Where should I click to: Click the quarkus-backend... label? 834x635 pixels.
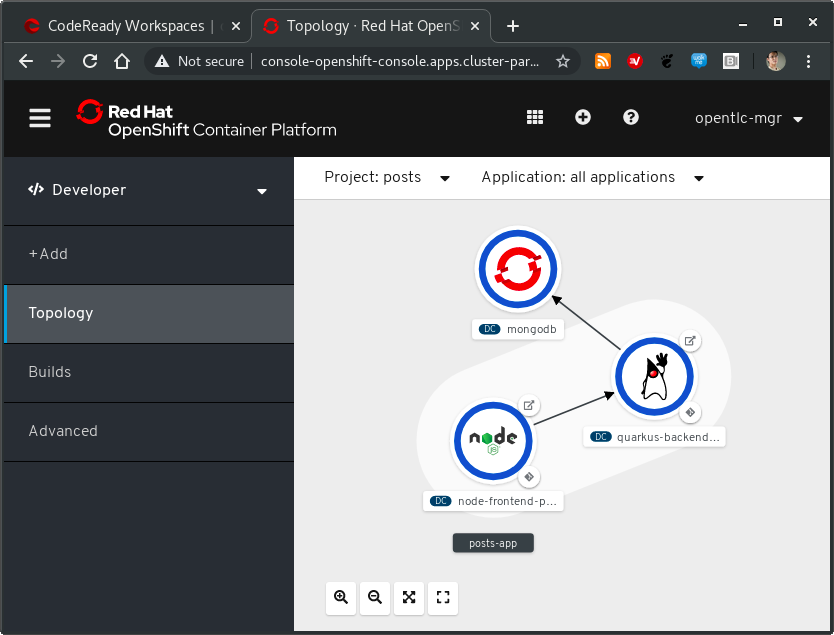654,437
